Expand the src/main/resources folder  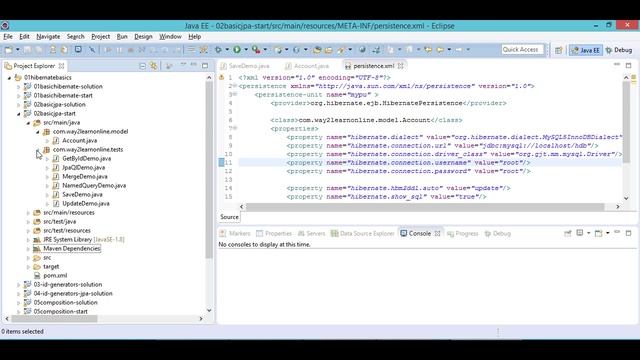point(28,213)
